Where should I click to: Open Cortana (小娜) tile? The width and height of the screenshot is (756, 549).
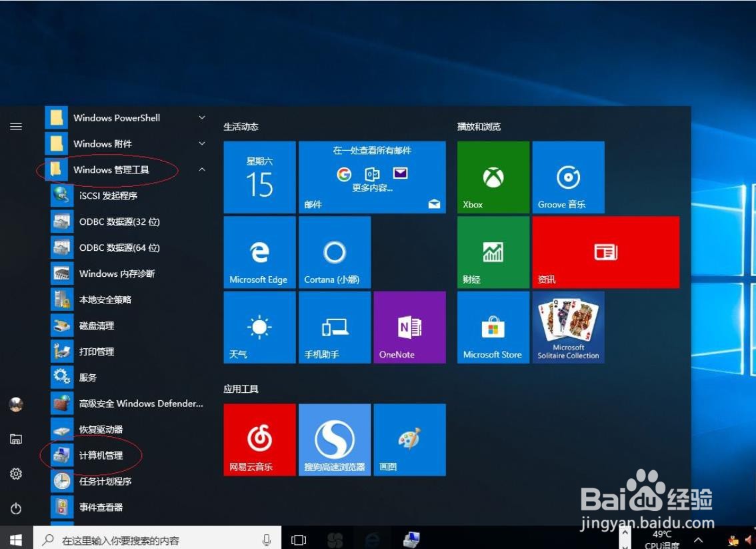[334, 251]
